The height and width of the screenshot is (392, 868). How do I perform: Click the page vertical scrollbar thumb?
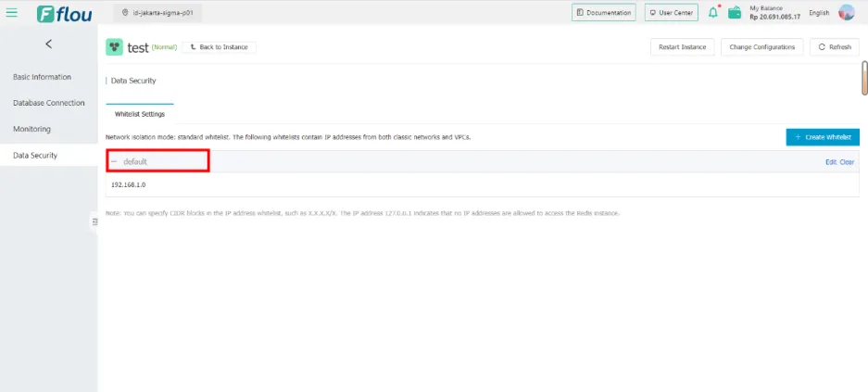[864, 78]
